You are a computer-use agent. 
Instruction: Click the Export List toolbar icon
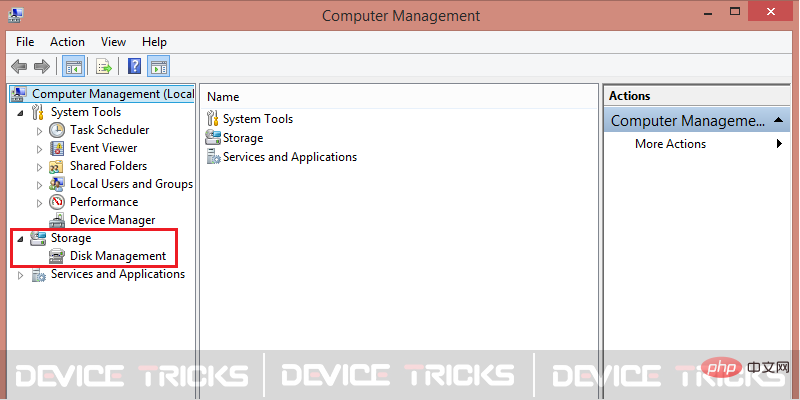click(x=104, y=66)
